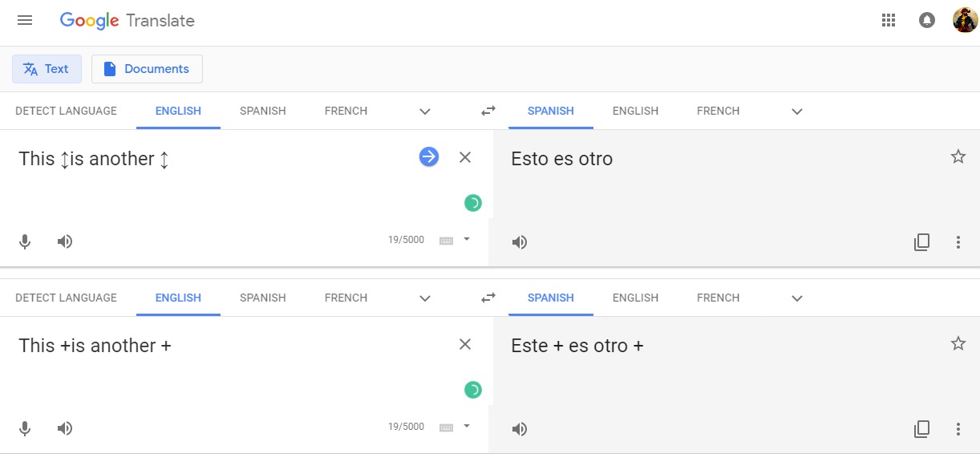The width and height of the screenshot is (980, 454).
Task: Save 'Este + es otro +' translation with star
Action: (958, 344)
